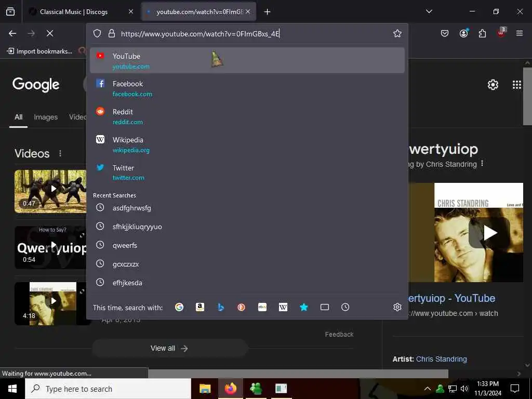532x399 pixels.
Task: Click Type here to search box
Action: point(108,389)
